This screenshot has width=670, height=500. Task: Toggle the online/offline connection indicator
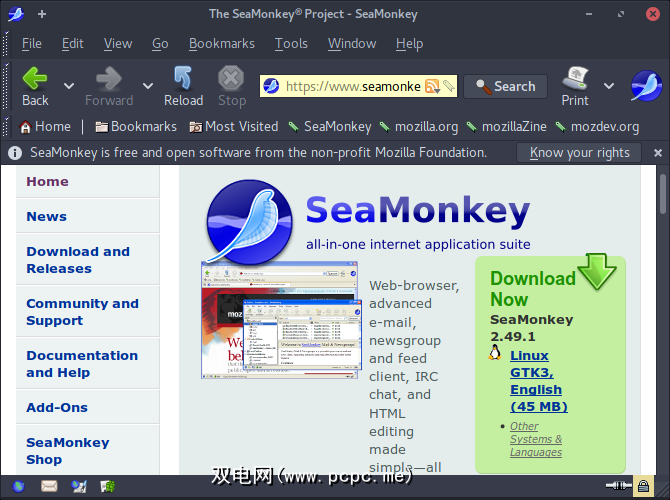(621, 487)
